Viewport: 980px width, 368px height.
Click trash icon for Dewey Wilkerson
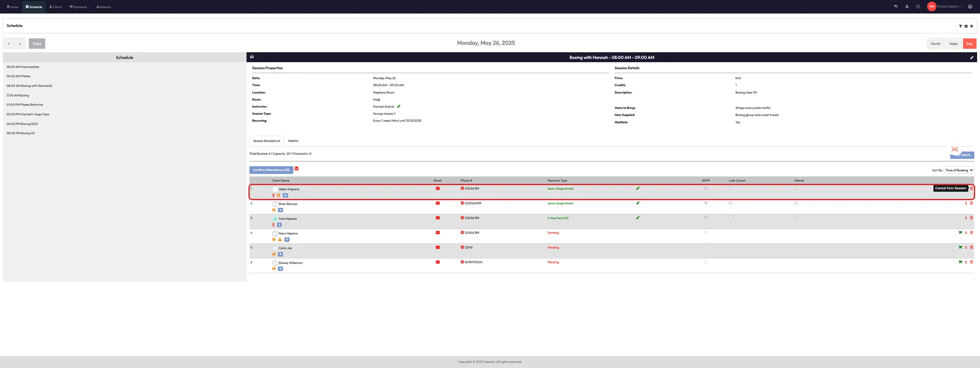click(971, 262)
